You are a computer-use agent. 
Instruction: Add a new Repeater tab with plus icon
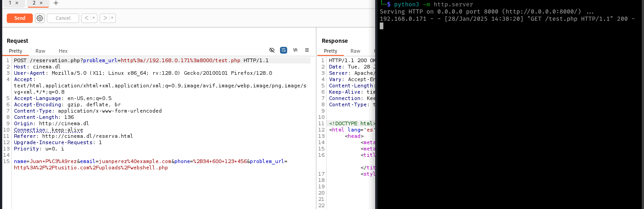pos(56,3)
